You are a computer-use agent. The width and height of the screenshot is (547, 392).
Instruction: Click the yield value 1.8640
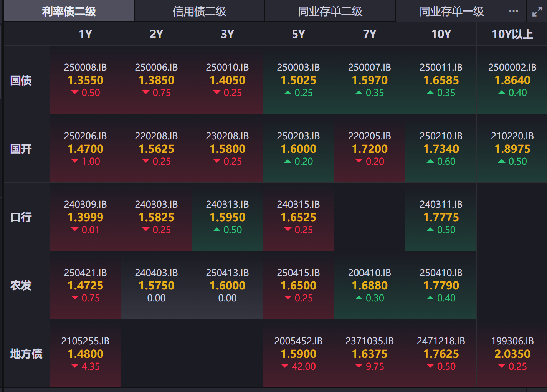[512, 80]
